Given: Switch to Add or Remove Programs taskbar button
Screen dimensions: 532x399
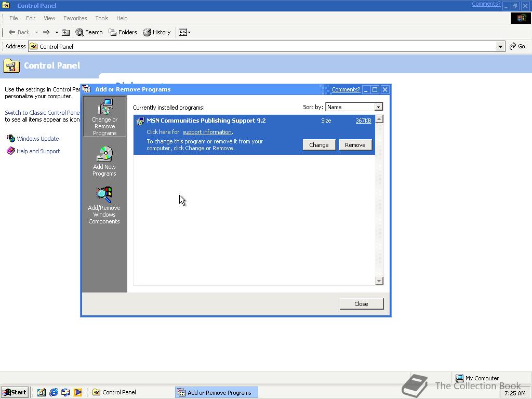Looking at the screenshot, I should click(217, 392).
